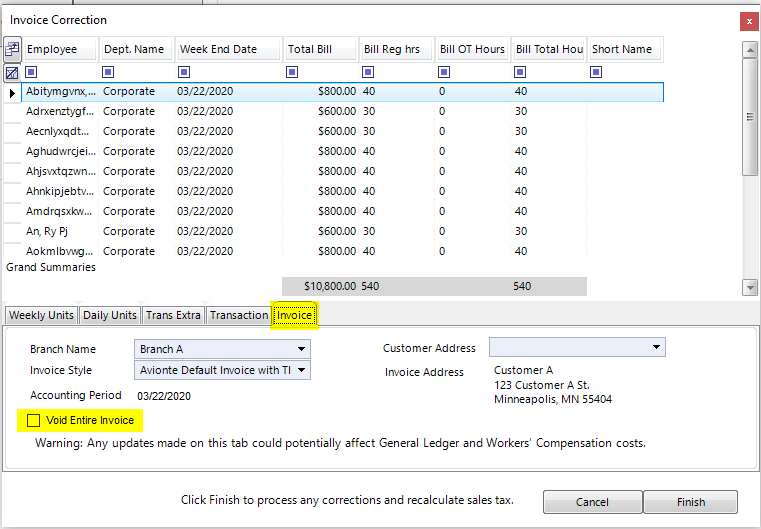Open the Dept. Name column filter icon
The image size is (761, 529).
click(108, 72)
